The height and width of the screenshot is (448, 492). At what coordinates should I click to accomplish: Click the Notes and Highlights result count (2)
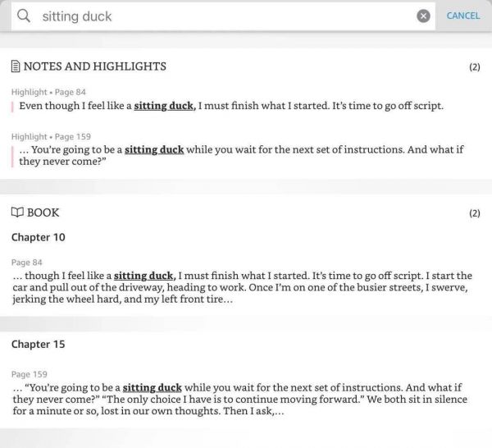(475, 66)
